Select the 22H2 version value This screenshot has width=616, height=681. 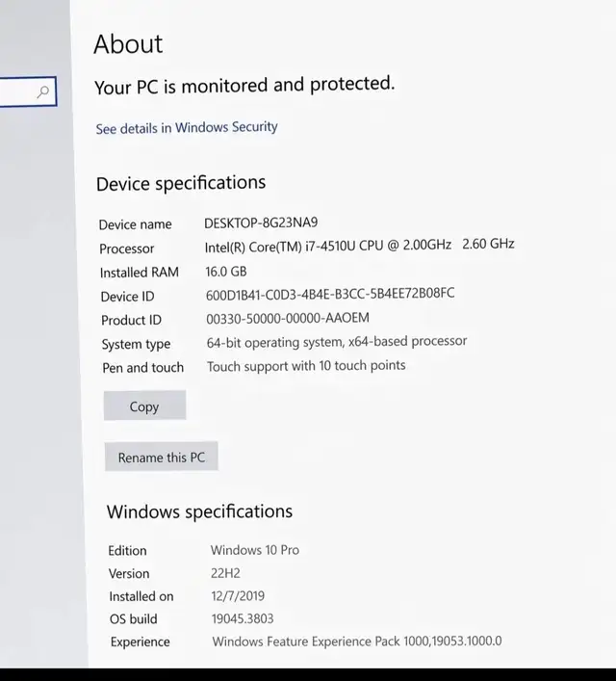tap(225, 573)
